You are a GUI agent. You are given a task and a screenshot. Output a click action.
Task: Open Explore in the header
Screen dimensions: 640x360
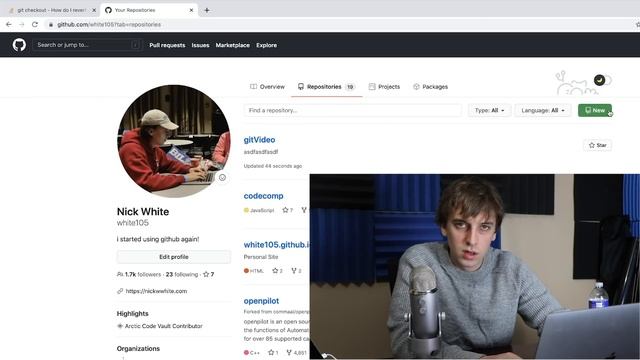pyautogui.click(x=267, y=45)
